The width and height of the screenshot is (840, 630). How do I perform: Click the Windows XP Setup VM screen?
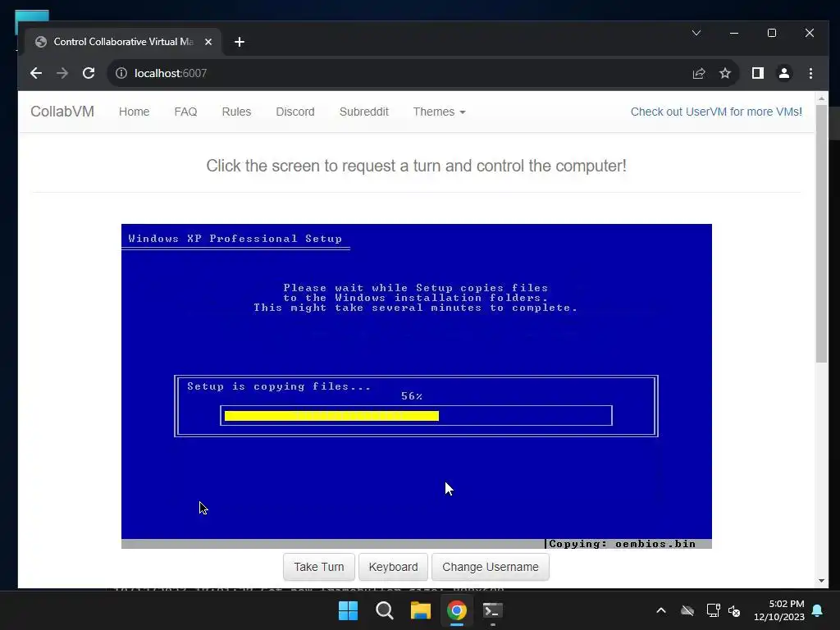pyautogui.click(x=416, y=386)
